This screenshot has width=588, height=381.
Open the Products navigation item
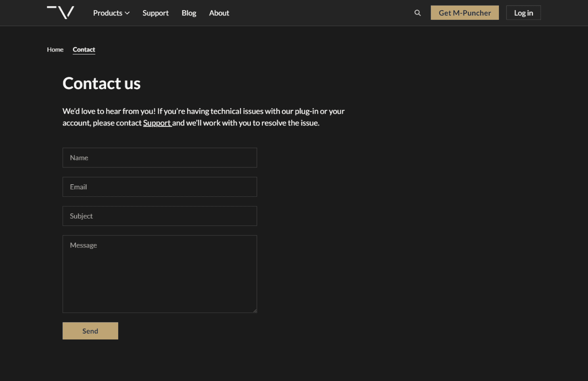pos(108,13)
